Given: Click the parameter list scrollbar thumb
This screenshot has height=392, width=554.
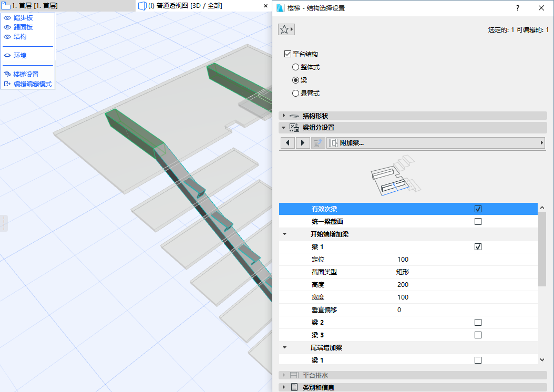Looking at the screenshot, I should click(542, 249).
